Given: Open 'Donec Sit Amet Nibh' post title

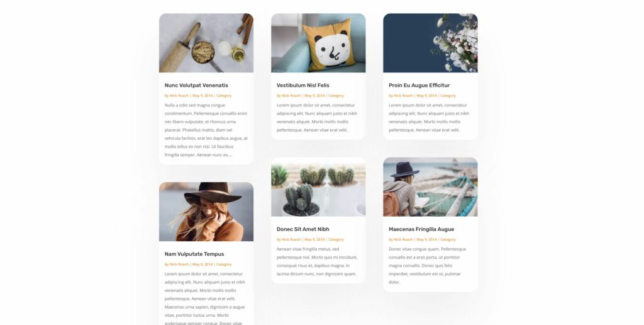Looking at the screenshot, I should point(303,229).
